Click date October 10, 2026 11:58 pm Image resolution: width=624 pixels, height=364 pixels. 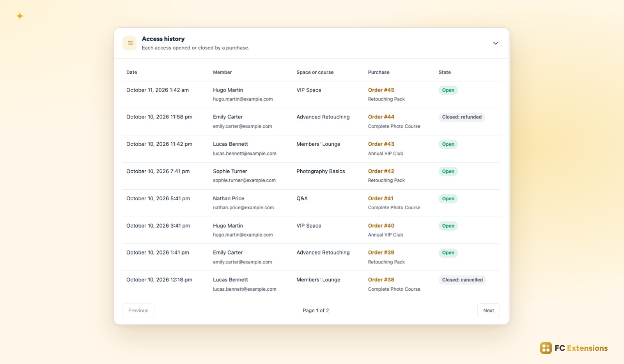click(159, 117)
